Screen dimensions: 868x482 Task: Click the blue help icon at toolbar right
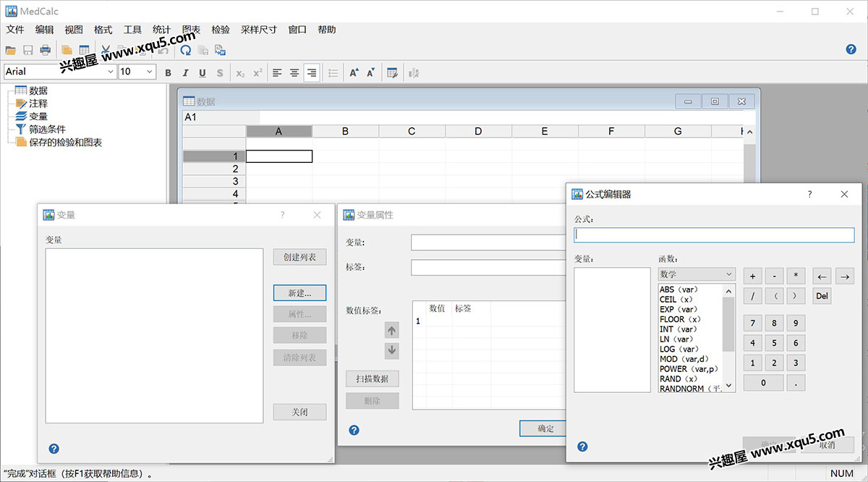[x=851, y=49]
